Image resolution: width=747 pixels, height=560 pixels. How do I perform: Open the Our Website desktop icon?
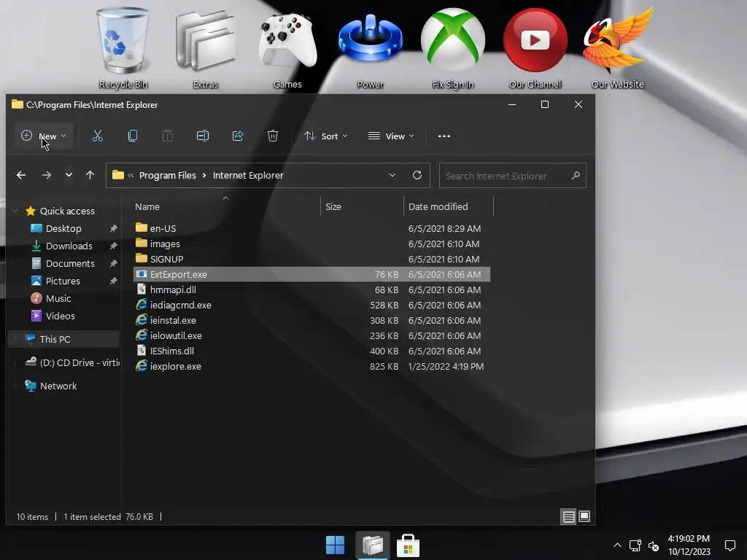[x=617, y=47]
